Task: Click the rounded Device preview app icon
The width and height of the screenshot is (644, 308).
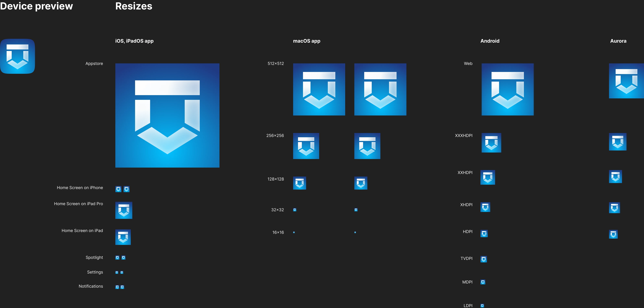Action: click(x=17, y=56)
